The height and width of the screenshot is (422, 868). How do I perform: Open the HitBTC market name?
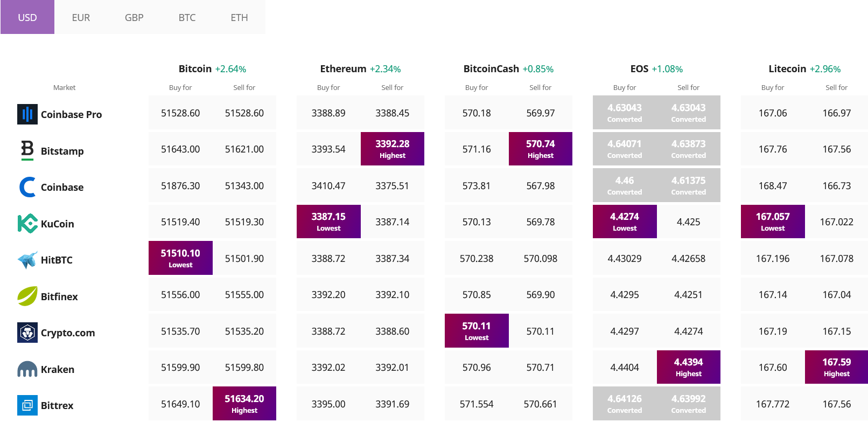pos(57,260)
